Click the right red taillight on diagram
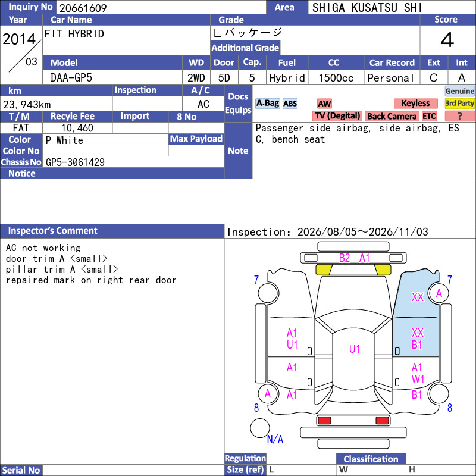 [x=382, y=421]
